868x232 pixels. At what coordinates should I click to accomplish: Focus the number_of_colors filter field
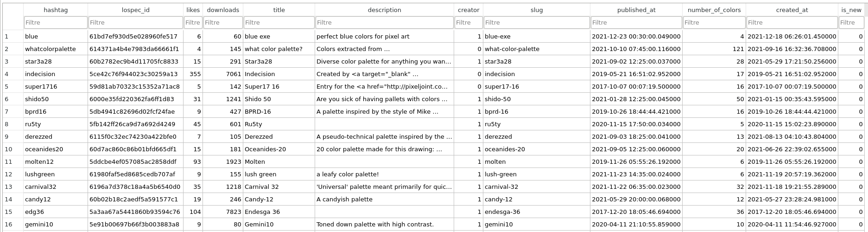(714, 22)
